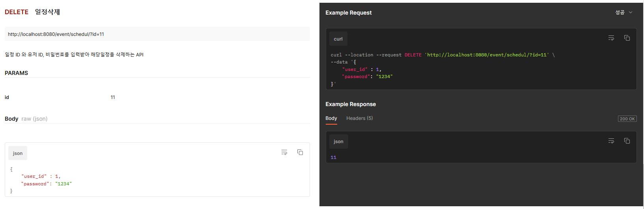
Task: Switch to the Headers (5) tab
Action: [359, 118]
